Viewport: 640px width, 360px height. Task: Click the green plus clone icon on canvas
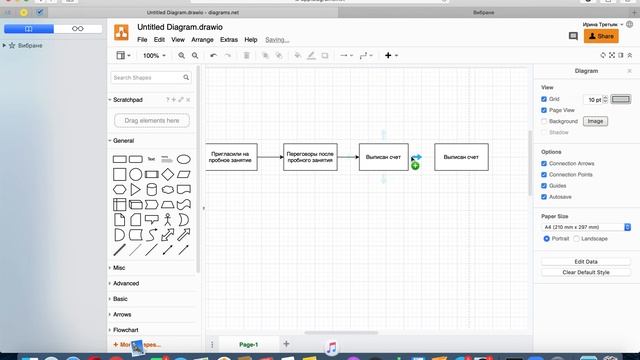415,166
